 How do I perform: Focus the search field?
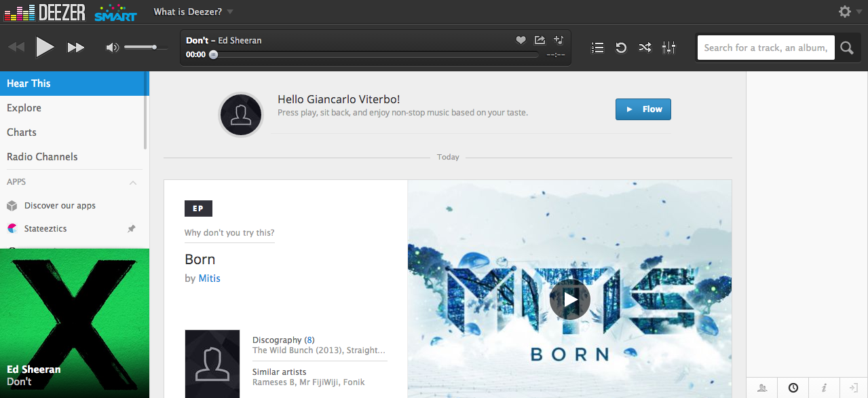click(766, 48)
